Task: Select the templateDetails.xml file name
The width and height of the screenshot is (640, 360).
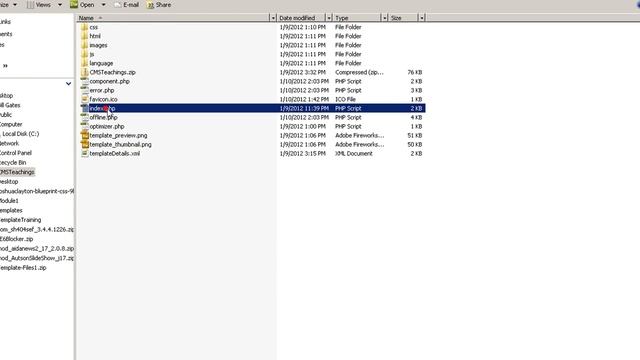Action: tap(115, 153)
